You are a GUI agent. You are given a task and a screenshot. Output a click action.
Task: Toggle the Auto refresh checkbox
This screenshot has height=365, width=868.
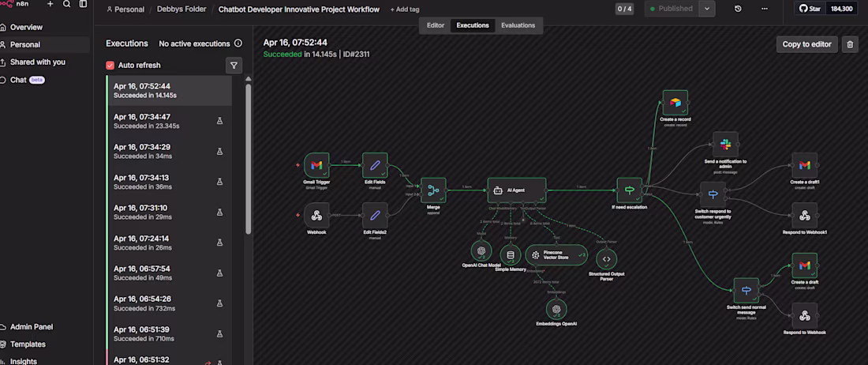point(110,66)
